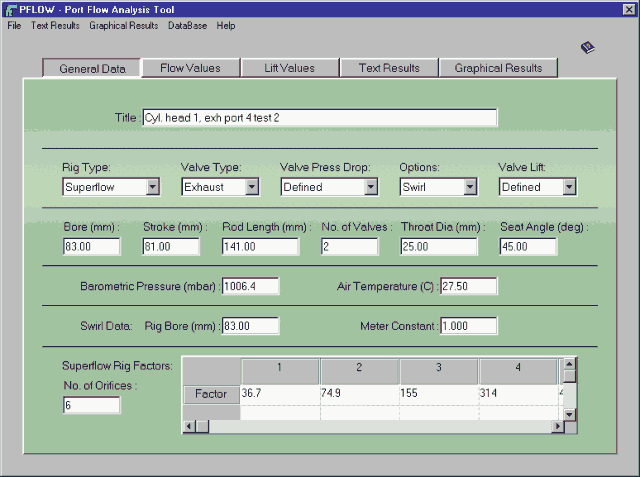Click the Rig Bore (mm) field
The width and height of the screenshot is (640, 477).
coord(251,326)
